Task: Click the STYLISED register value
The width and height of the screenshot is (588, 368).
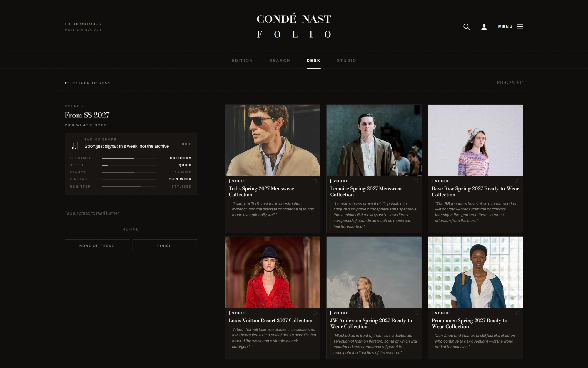Action: pyautogui.click(x=181, y=187)
